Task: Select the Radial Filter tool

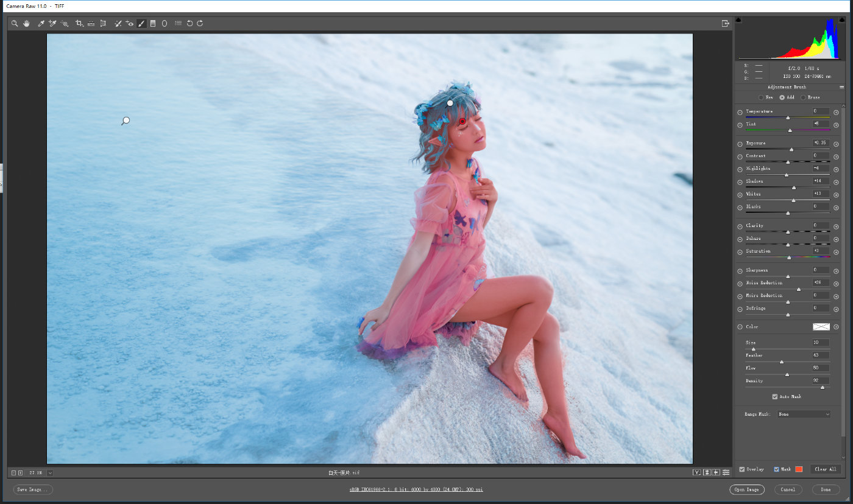Action: (165, 24)
